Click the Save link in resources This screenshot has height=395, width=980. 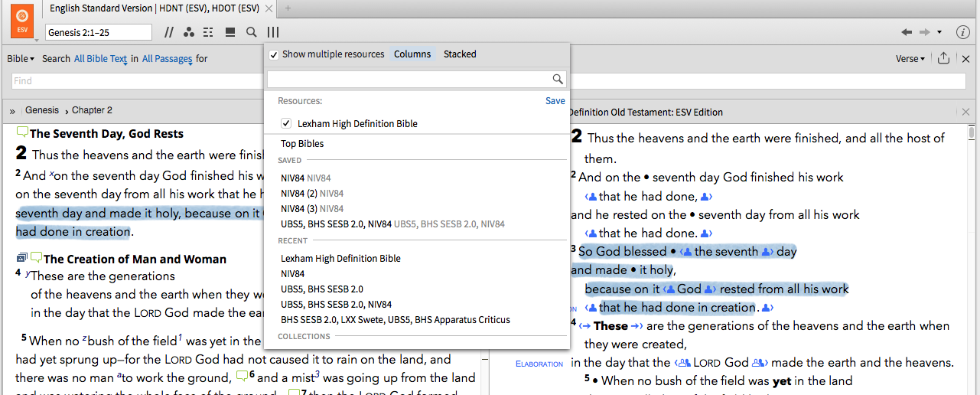point(555,101)
